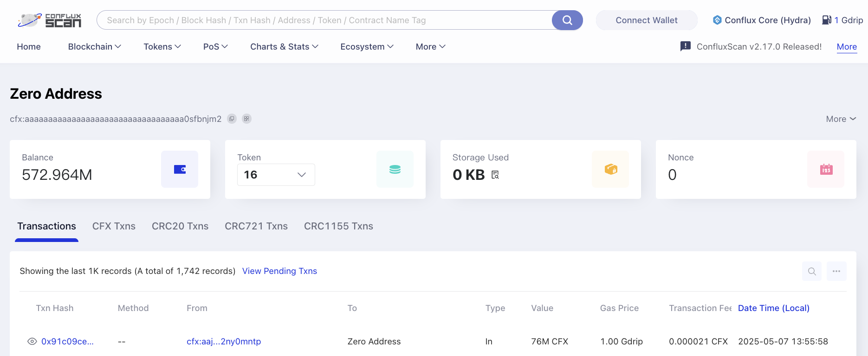Click the Nonce calendar icon
The image size is (868, 356).
tap(826, 169)
